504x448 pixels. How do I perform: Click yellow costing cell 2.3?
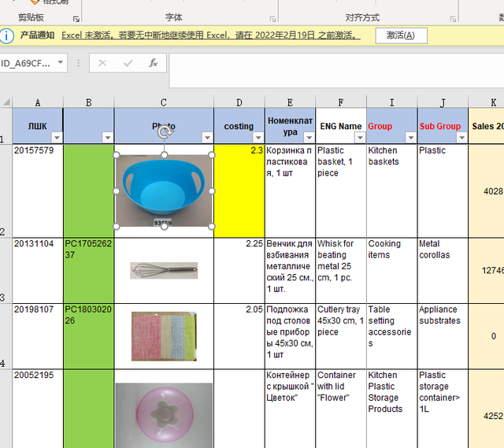[x=239, y=191]
